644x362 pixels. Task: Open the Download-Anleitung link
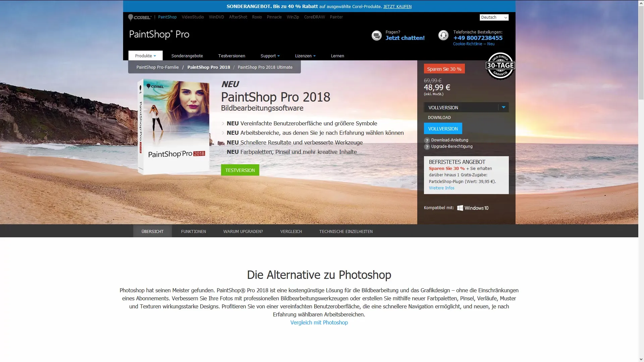coord(449,140)
